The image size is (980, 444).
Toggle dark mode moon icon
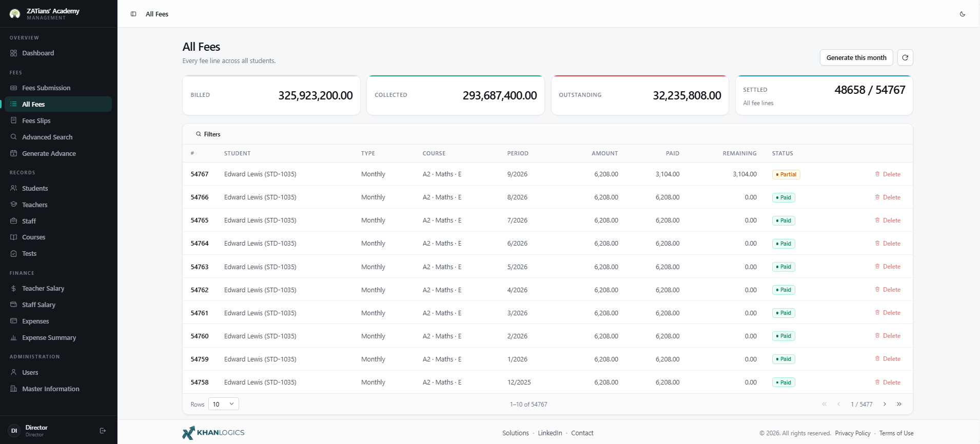[x=963, y=14]
